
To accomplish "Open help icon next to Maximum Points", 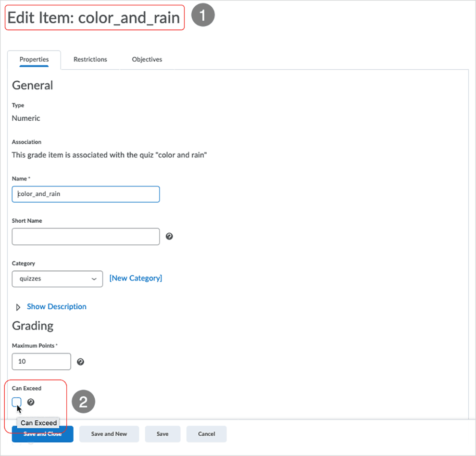I will pyautogui.click(x=80, y=362).
